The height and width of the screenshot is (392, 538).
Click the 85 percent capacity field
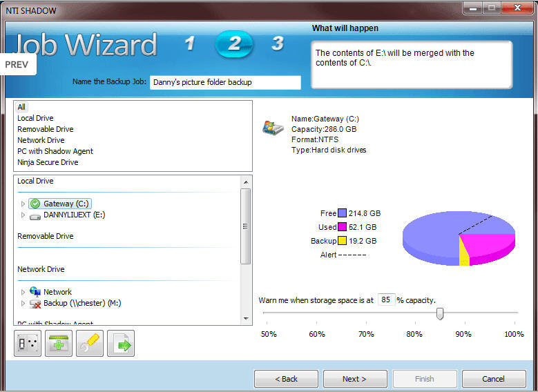[386, 300]
